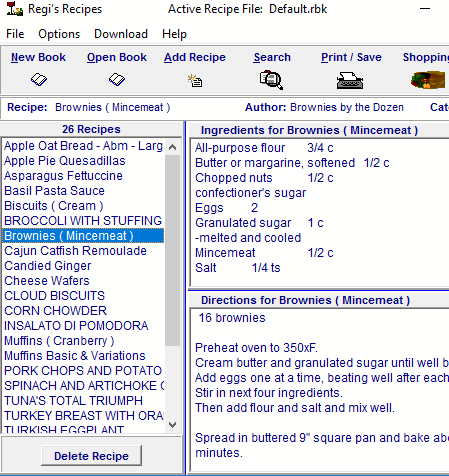Select Cheese Wafers recipe

pyautogui.click(x=83, y=281)
